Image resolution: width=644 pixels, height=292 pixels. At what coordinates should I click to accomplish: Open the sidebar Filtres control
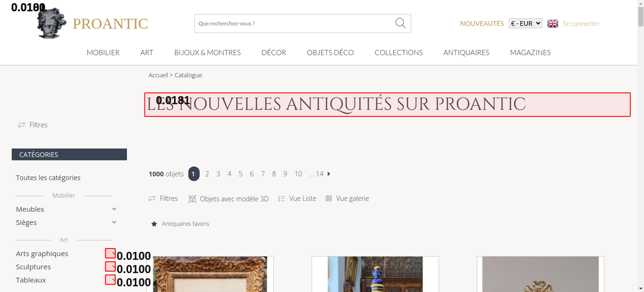pyautogui.click(x=33, y=125)
